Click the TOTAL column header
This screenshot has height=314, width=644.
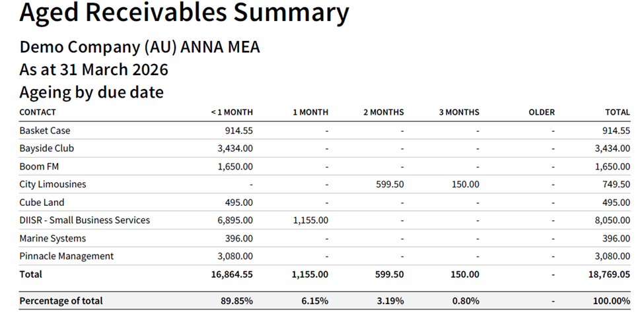point(618,112)
